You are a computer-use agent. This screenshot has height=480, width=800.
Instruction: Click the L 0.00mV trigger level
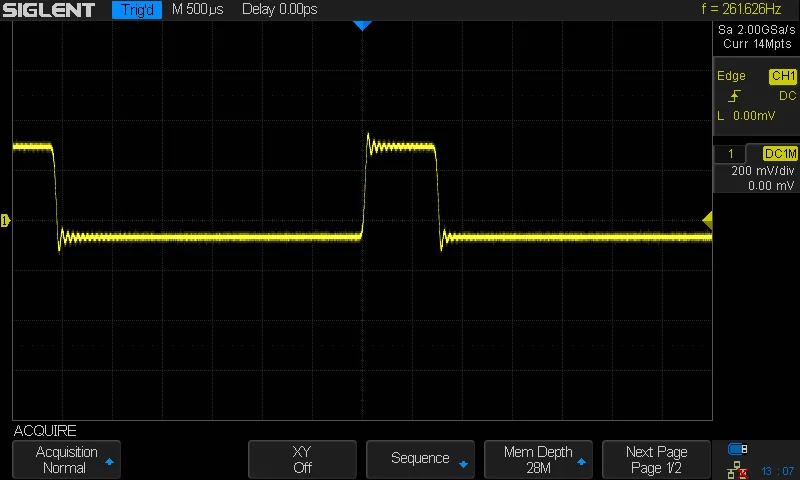click(x=746, y=116)
